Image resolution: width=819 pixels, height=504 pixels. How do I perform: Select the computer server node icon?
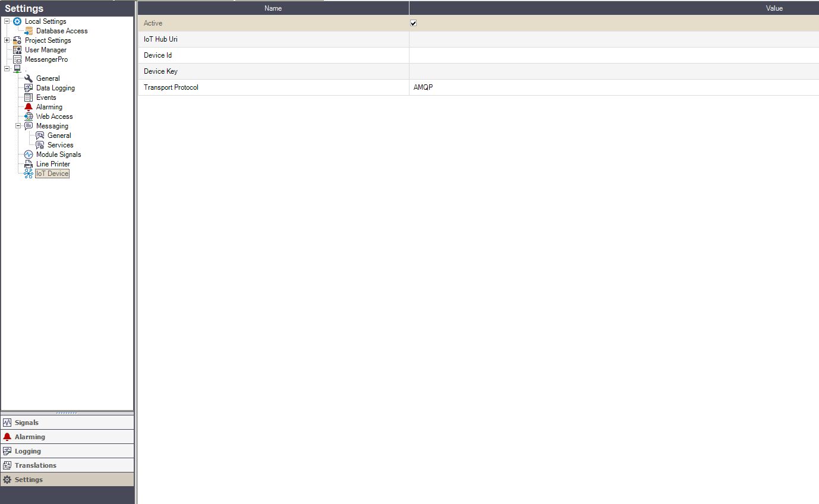17,69
